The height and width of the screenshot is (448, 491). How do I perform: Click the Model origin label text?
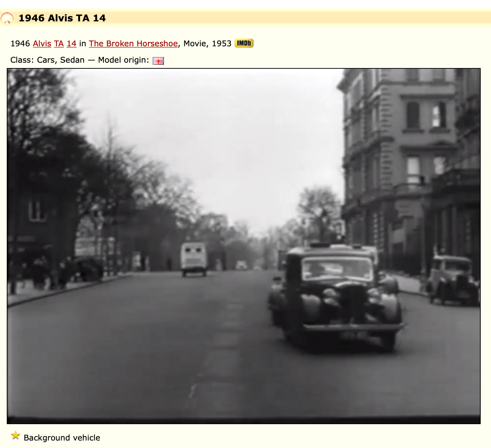tap(123, 60)
